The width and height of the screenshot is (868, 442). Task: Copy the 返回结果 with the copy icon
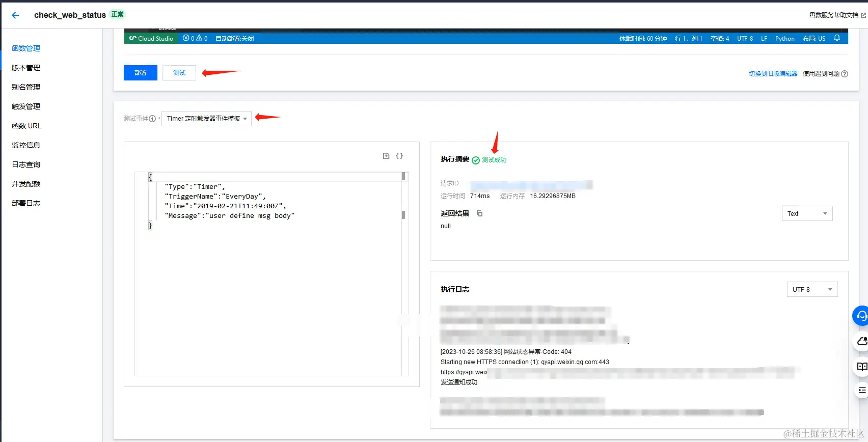479,213
